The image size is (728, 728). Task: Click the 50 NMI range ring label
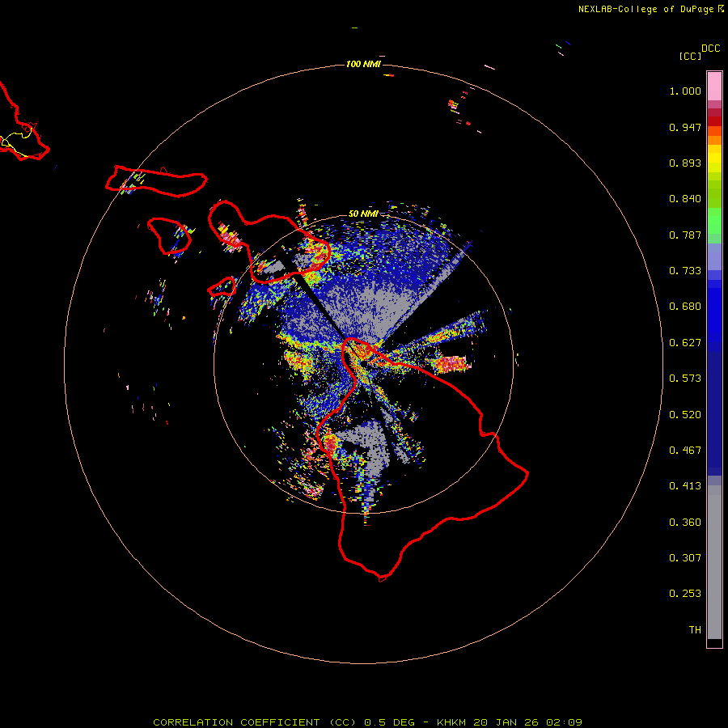(363, 214)
